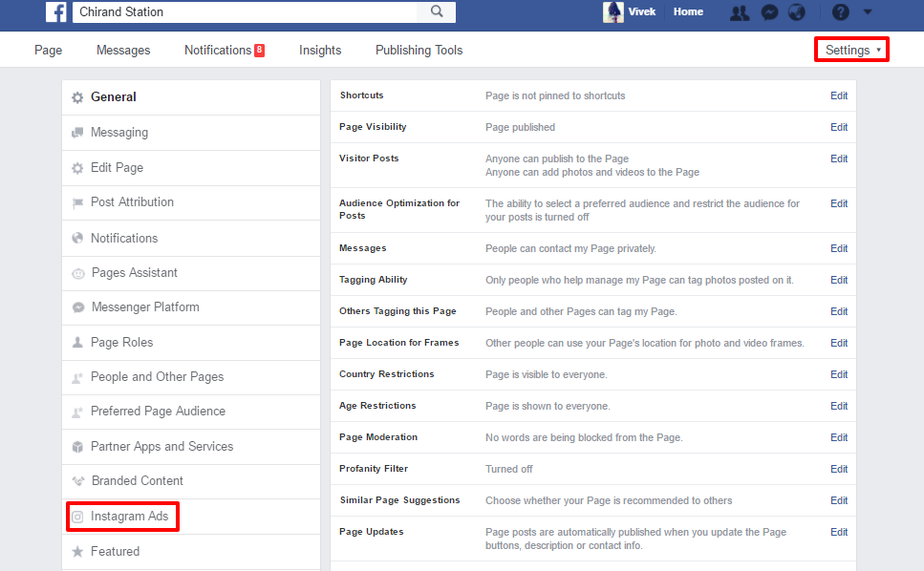Screen dimensions: 924x571
Task: Click 'Page is visible to everyone.' text
Action: coord(547,375)
